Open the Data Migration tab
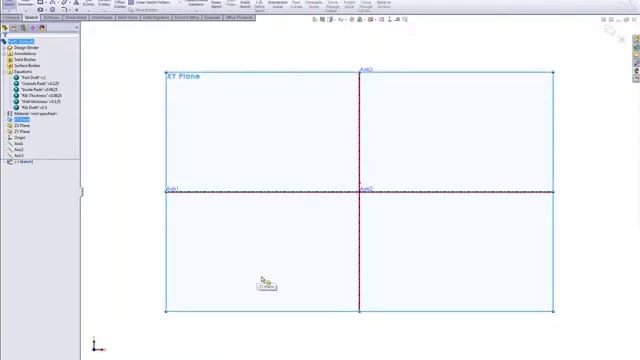Screen dimensions: 640x360 (156, 18)
